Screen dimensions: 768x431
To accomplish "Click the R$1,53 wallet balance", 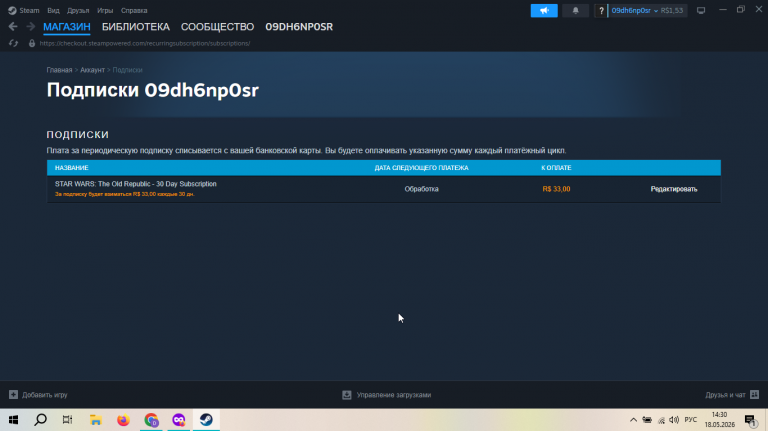I will click(672, 10).
